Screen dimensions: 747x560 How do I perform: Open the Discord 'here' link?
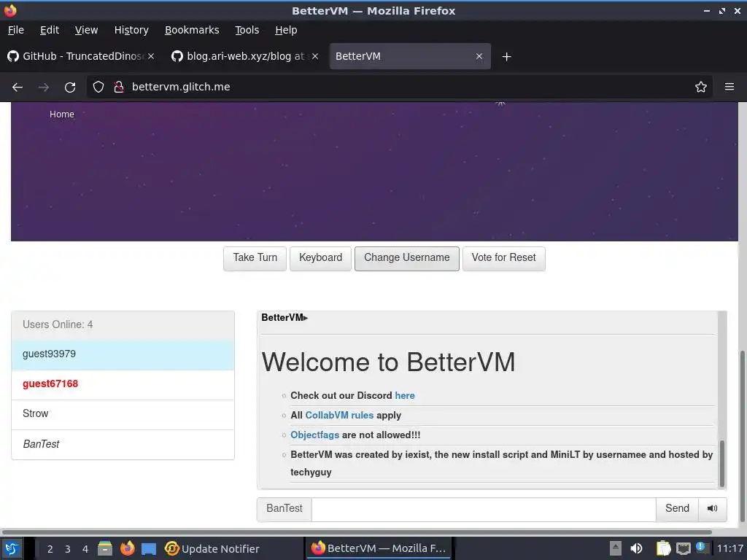404,396
